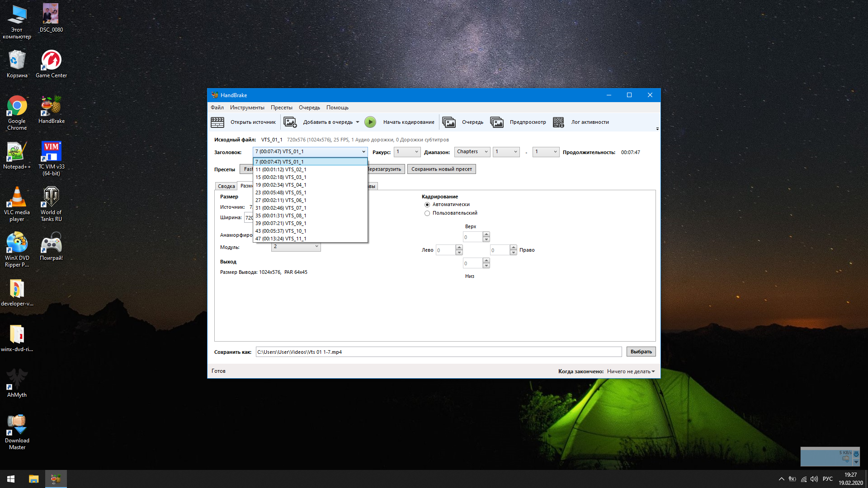Expand the When Done action dropdown
The height and width of the screenshot is (488, 868).
click(x=631, y=371)
